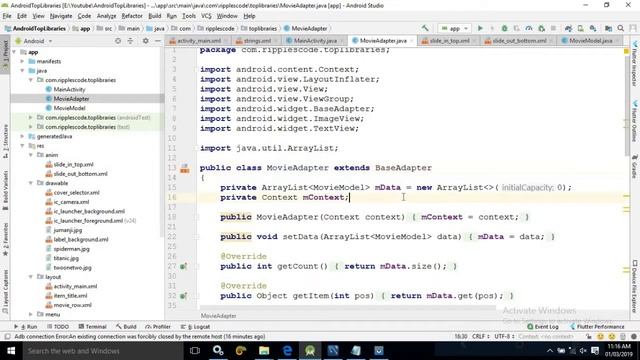640x360 pixels.
Task: Click the override gutter icon beside getCount
Action: coord(183,267)
